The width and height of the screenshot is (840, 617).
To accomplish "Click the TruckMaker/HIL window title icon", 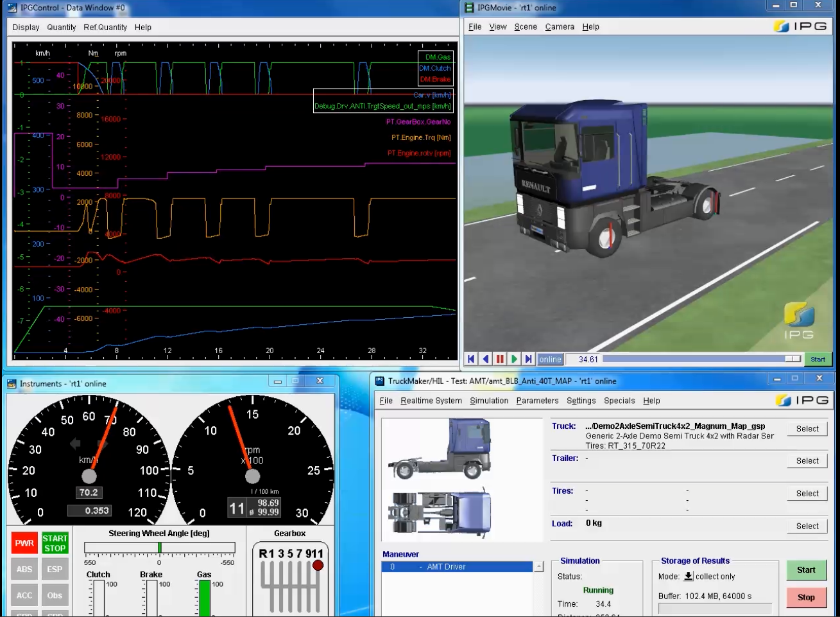I will click(379, 381).
